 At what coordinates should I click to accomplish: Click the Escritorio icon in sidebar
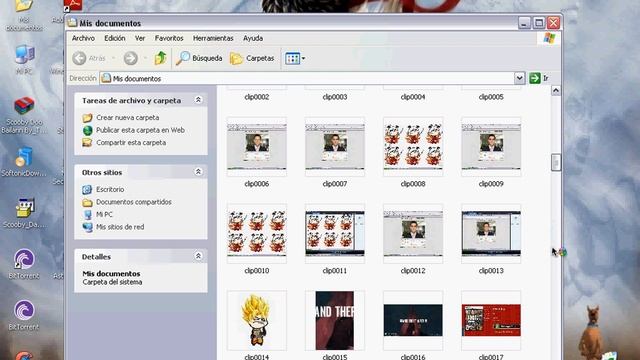pyautogui.click(x=87, y=189)
